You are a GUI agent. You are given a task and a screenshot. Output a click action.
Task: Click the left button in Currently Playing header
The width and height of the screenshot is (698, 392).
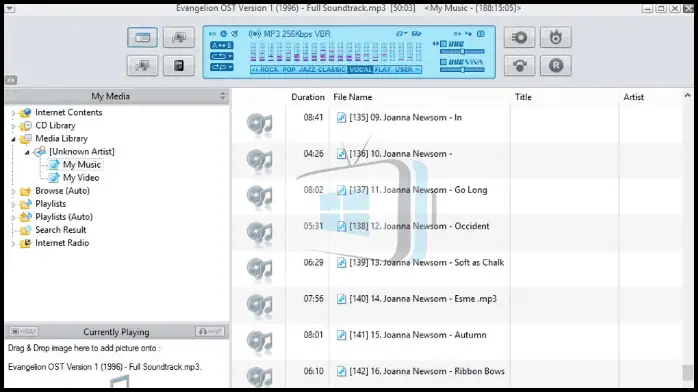24,331
